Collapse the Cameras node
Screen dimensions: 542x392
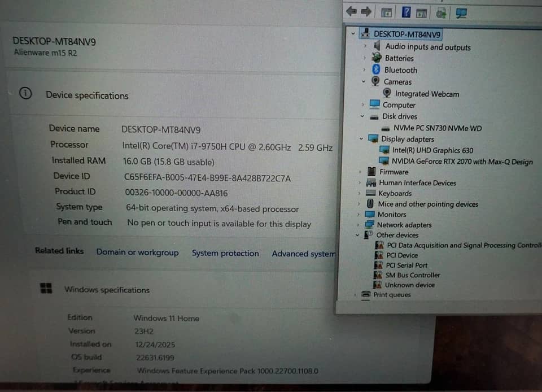click(x=363, y=81)
